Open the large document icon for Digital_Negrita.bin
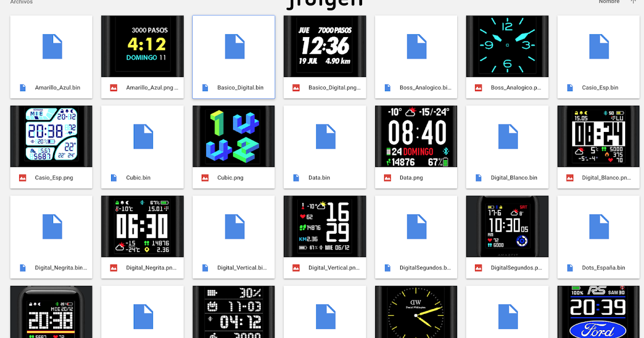Image resolution: width=644 pixels, height=338 pixels. (x=52, y=226)
